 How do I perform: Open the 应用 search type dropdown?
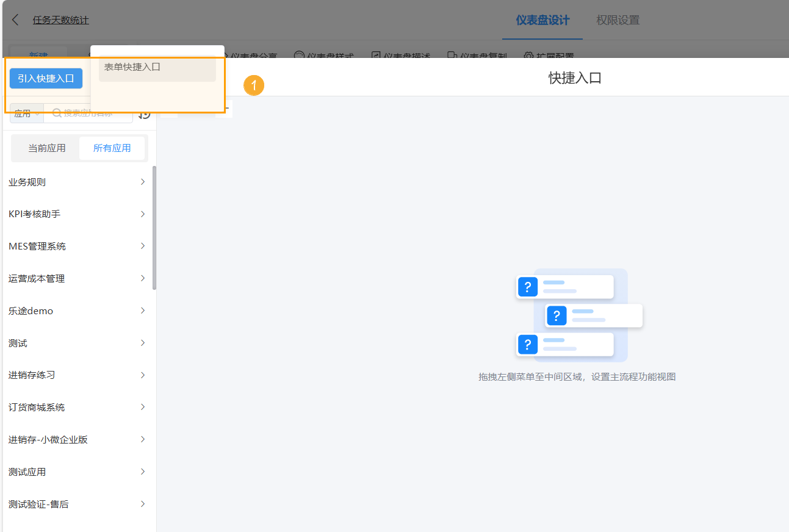[26, 113]
